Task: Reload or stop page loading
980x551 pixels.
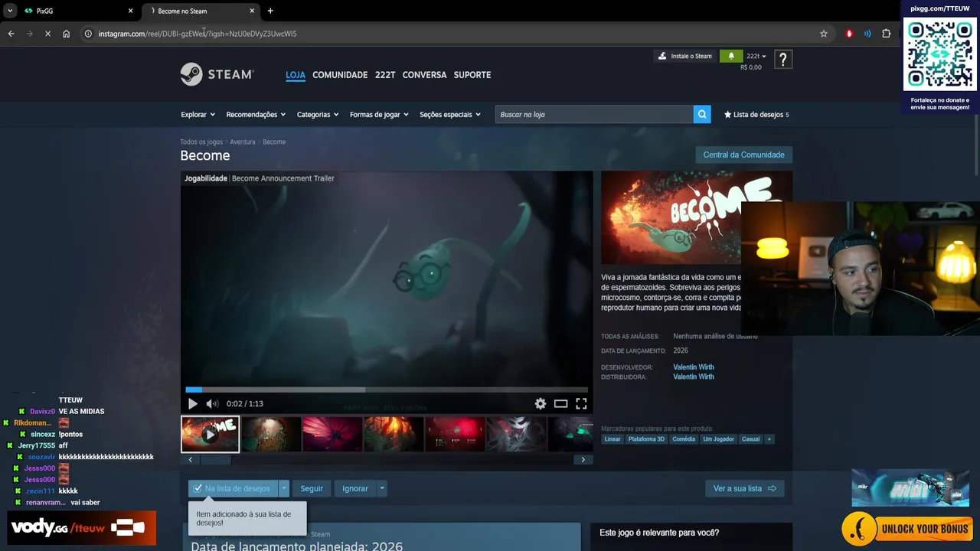Action: coord(47,34)
